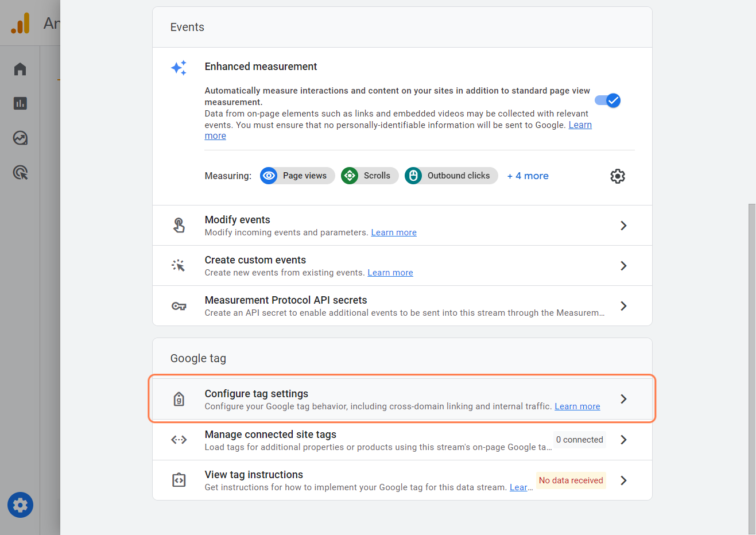
Task: Open the Explore icon in the sidebar
Action: pyautogui.click(x=20, y=138)
